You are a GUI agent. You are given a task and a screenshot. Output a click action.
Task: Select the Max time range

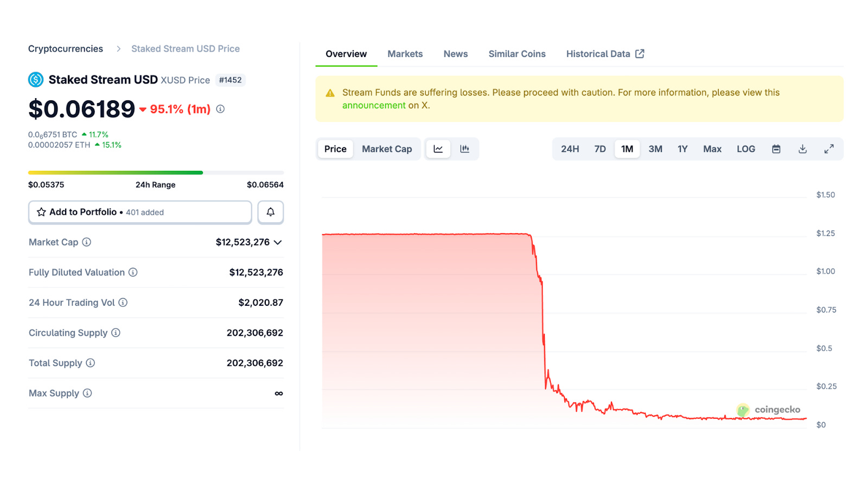coord(712,149)
